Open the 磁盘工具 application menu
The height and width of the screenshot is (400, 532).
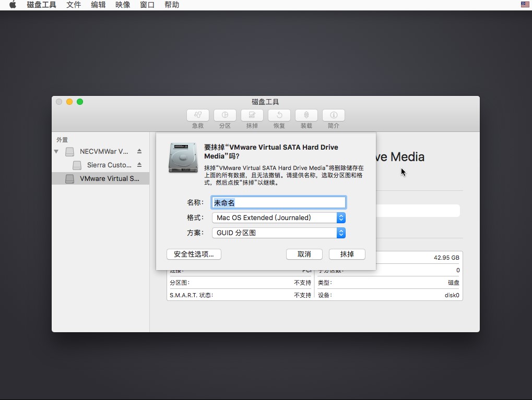pyautogui.click(x=41, y=5)
